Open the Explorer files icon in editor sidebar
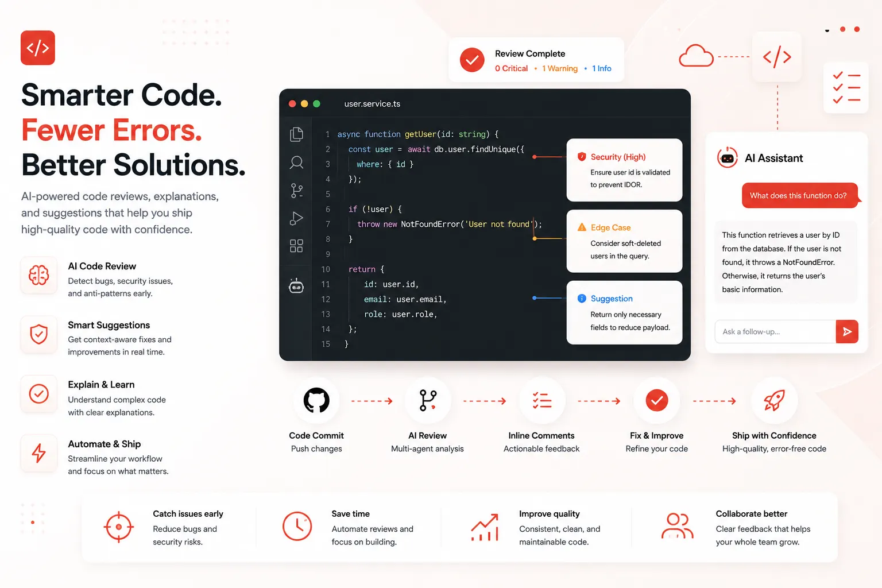This screenshot has width=882, height=588. pos(296,134)
